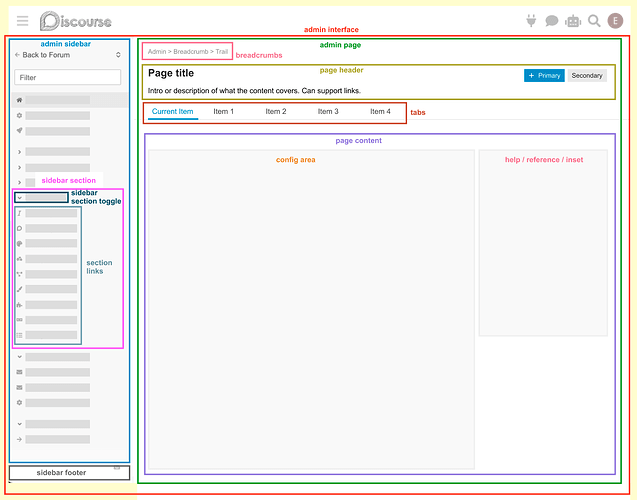This screenshot has width=637, height=500.
Task: Collapse the section just above the right arrow link
Action: coord(19,424)
